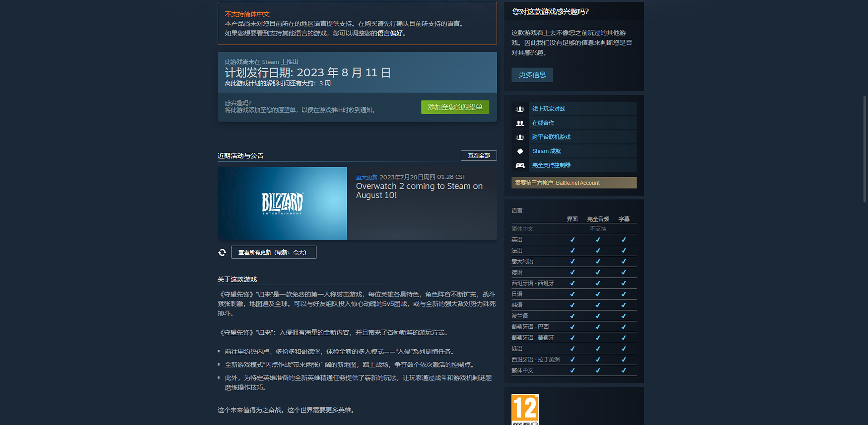Screen dimensions: 868x425
Task: Click the 葡萄牙语 - 巴西 language row label
Action: (530, 326)
